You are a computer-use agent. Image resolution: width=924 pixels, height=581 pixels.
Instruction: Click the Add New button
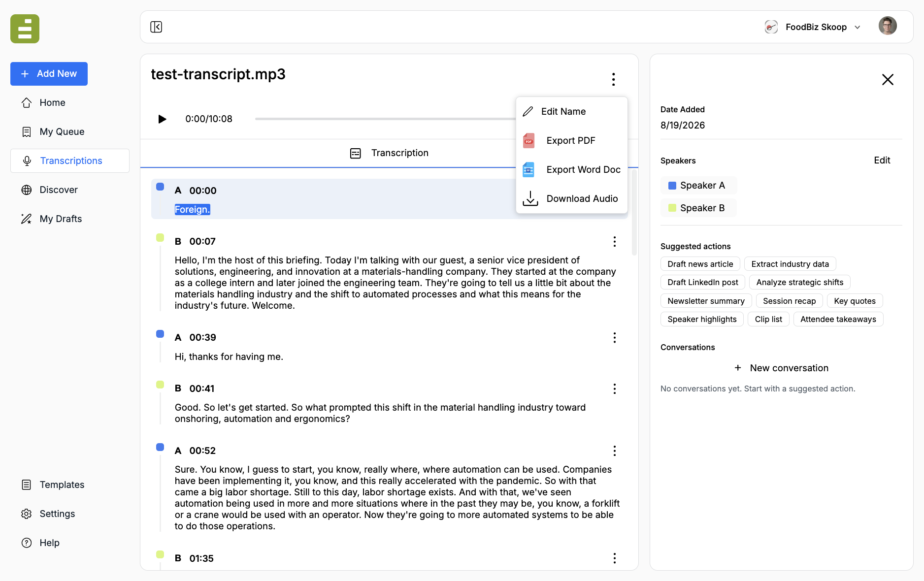click(x=49, y=74)
